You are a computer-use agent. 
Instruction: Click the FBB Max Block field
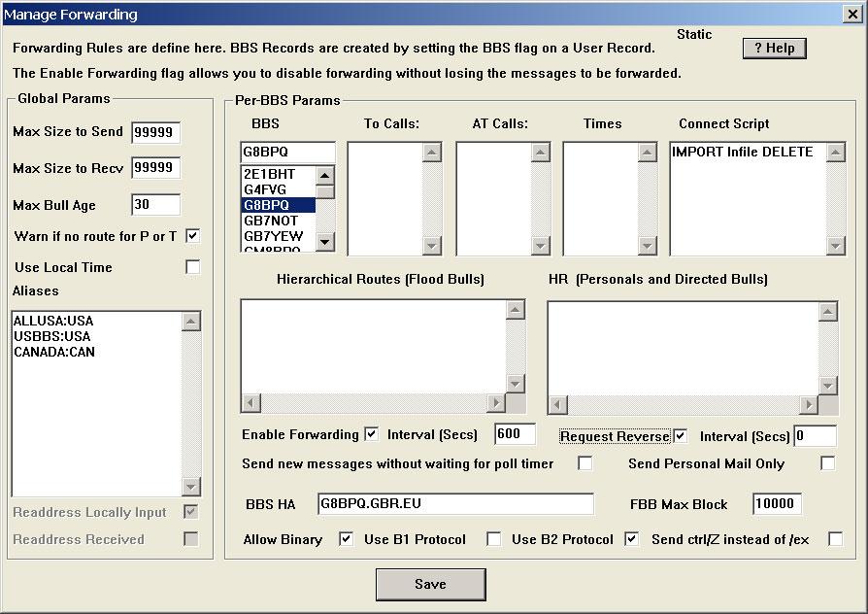[777, 503]
